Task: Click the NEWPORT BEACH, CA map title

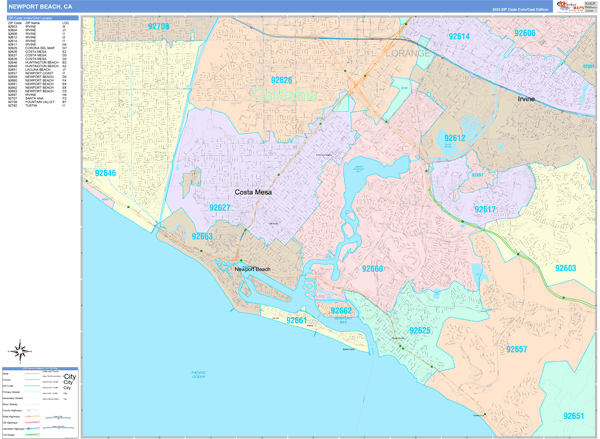Action: tap(40, 6)
